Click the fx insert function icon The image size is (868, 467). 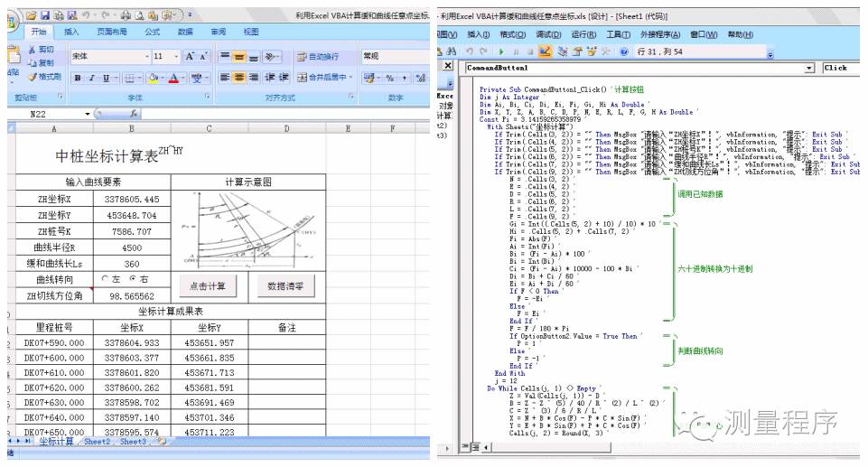134,114
